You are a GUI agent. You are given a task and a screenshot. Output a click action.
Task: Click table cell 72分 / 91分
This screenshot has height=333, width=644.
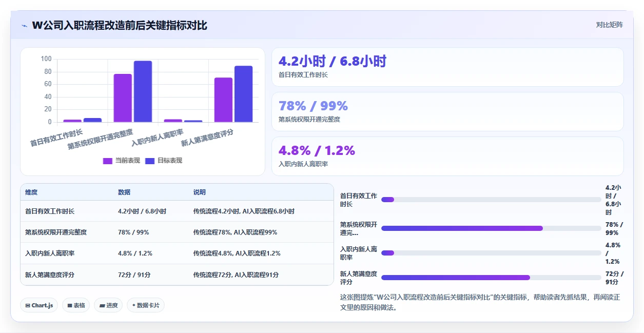(134, 275)
